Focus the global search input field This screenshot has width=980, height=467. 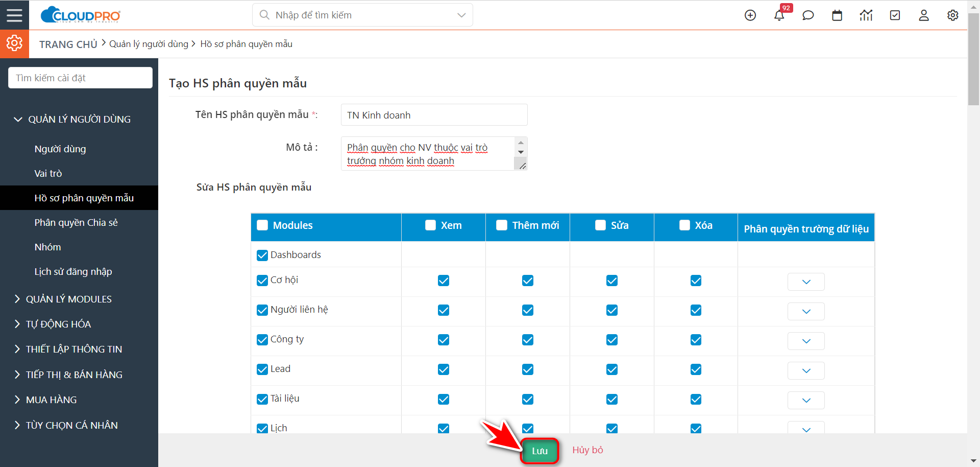(362, 15)
